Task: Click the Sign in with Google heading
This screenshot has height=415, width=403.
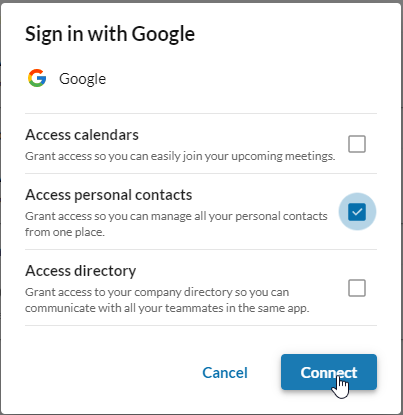Action: click(110, 34)
